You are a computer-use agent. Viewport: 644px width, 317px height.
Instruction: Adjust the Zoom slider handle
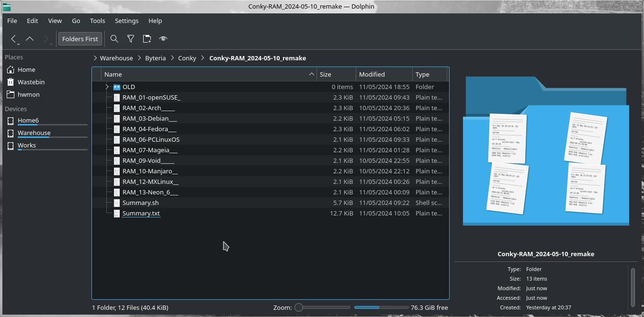[299, 307]
